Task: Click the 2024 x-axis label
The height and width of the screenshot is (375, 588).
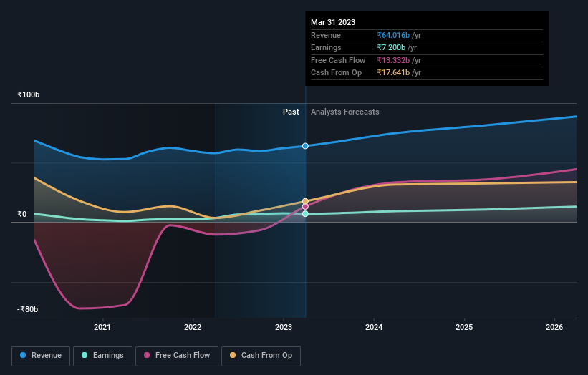Action: pyautogui.click(x=374, y=328)
